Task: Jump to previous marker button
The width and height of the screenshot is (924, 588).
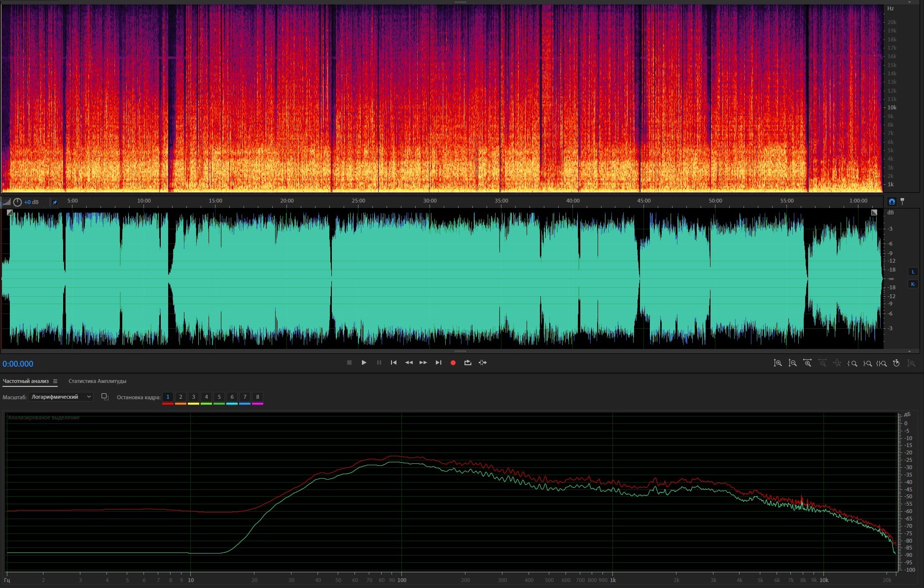Action: tap(393, 363)
